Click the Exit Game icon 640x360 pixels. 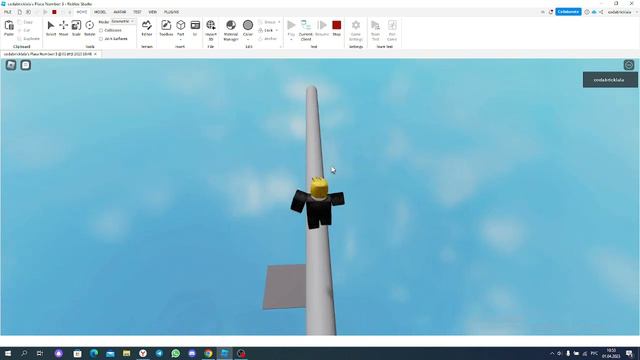click(392, 30)
